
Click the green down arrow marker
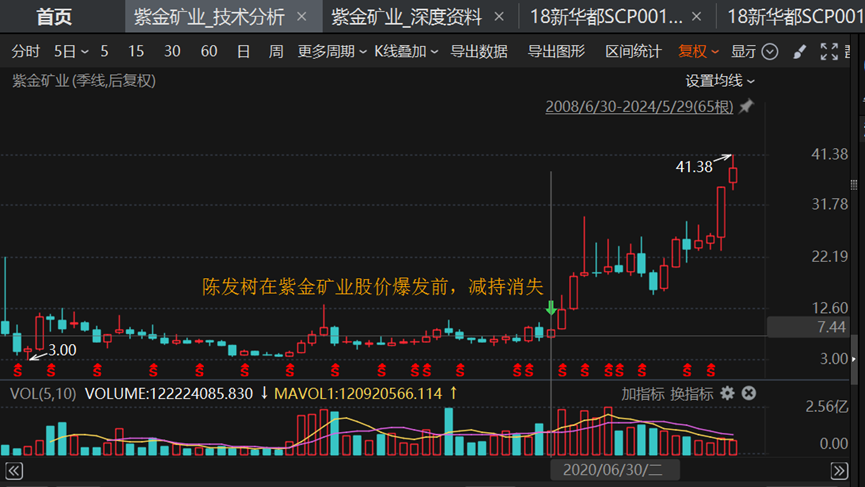click(x=551, y=308)
